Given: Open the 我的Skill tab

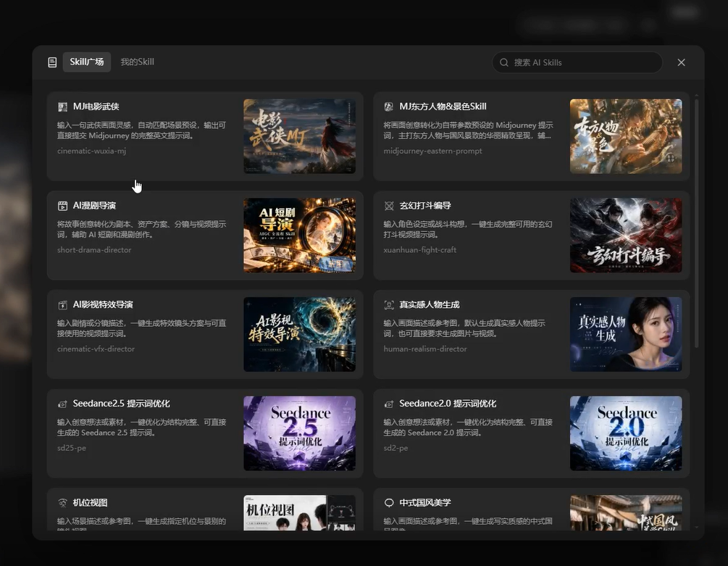Looking at the screenshot, I should tap(138, 62).
